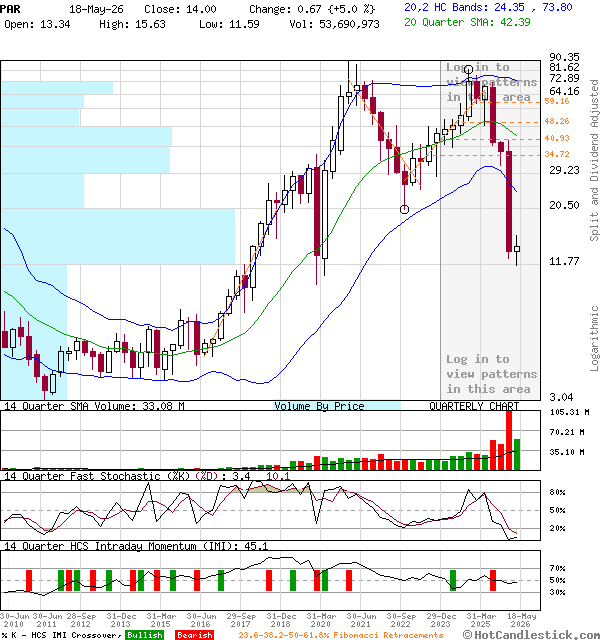Click the HotCandlestick.com copyright link
The width and height of the screenshot is (600, 640).
[x=531, y=635]
